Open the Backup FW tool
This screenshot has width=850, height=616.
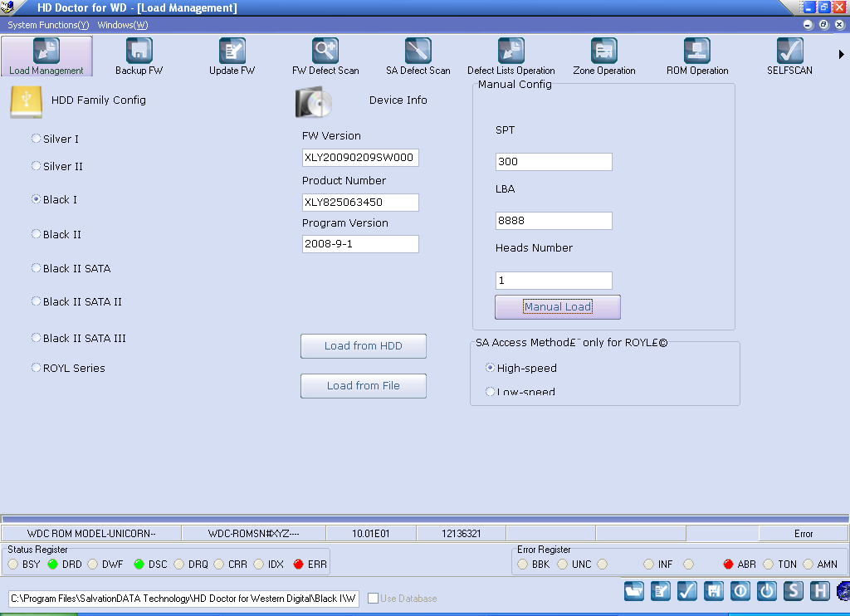click(139, 56)
